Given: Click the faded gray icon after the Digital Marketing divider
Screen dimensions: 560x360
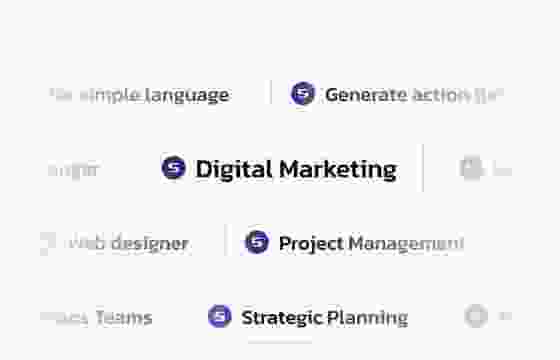Looking at the screenshot, I should [x=471, y=168].
